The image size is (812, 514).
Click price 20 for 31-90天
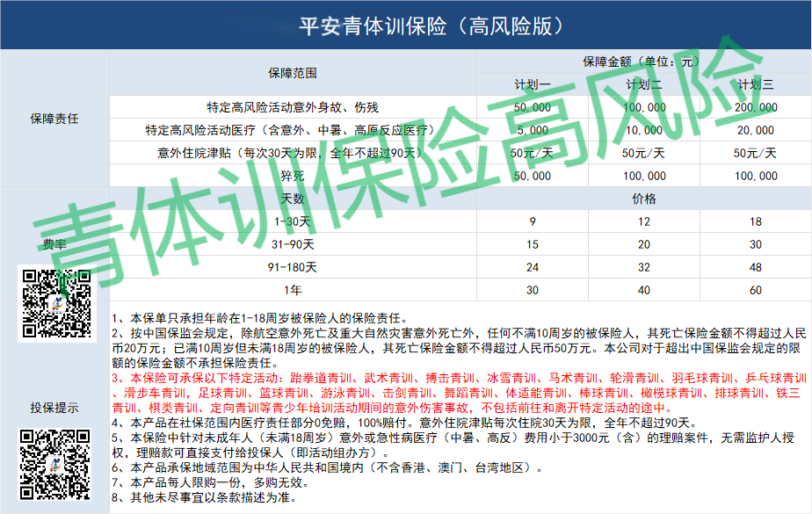click(643, 244)
